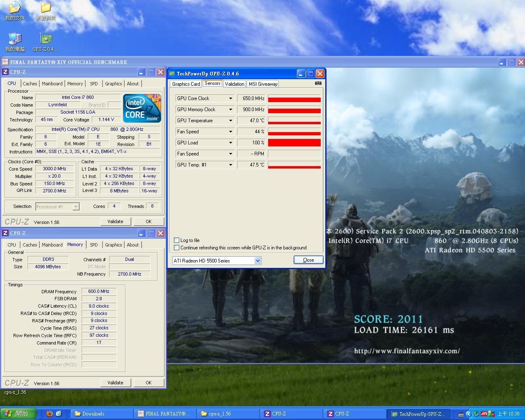Click the CPU-Z icon in the top window's title bar
The image size is (525, 420).
click(x=5, y=72)
